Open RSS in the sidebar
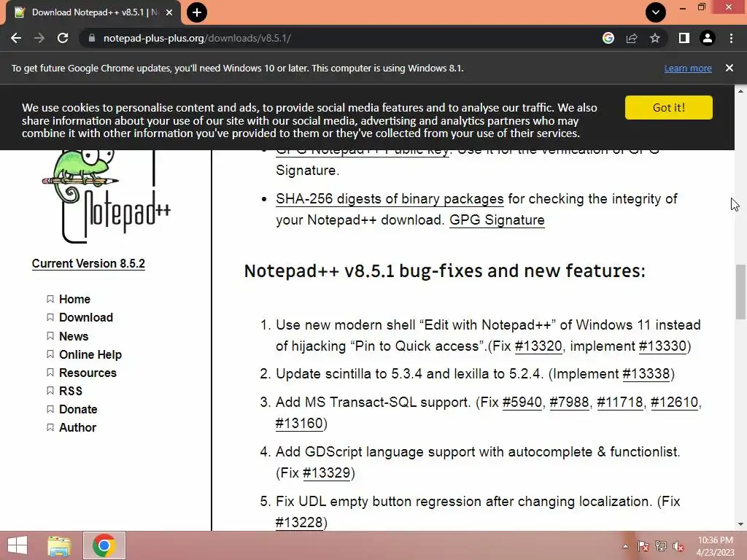 tap(71, 391)
